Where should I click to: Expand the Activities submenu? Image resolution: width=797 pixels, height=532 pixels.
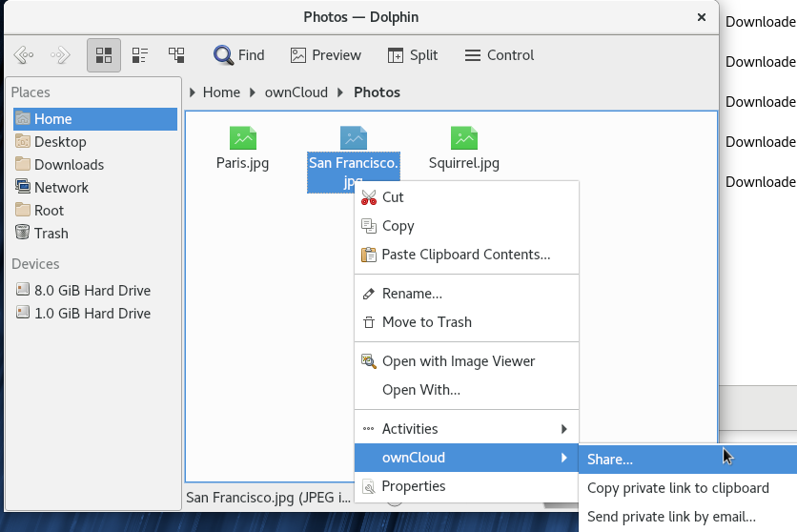pyautogui.click(x=466, y=429)
